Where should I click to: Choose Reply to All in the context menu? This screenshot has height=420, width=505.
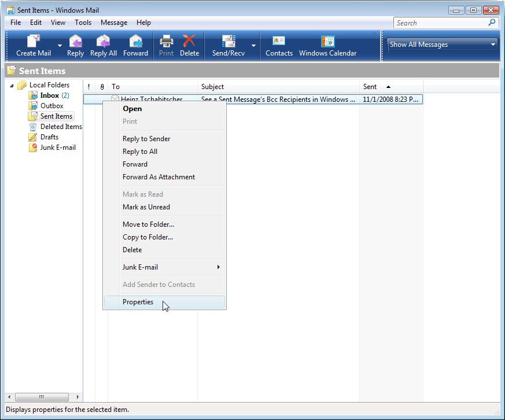click(x=165, y=152)
